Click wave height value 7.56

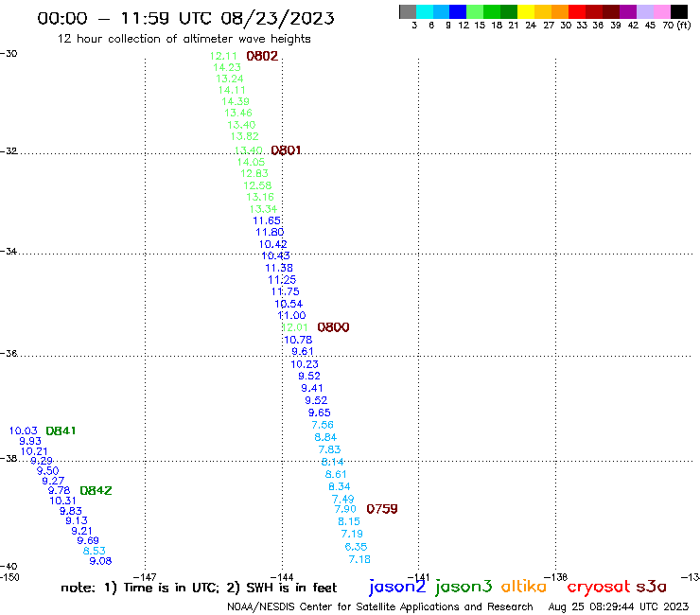pyautogui.click(x=323, y=425)
